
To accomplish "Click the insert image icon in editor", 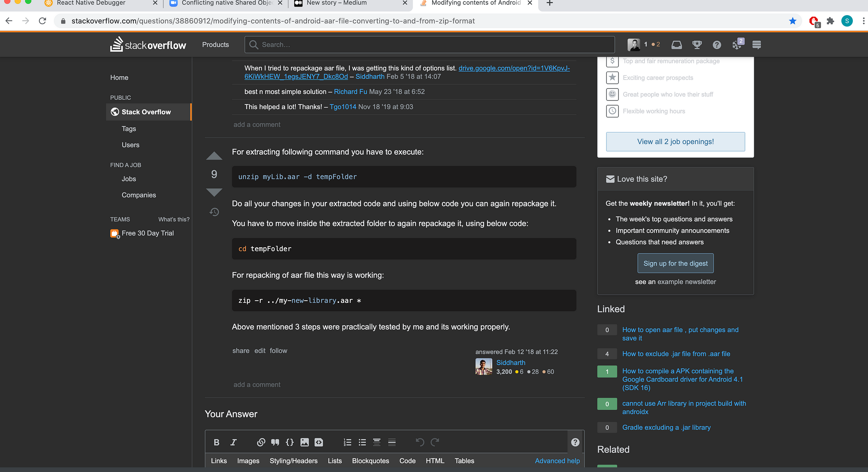I will point(305,442).
